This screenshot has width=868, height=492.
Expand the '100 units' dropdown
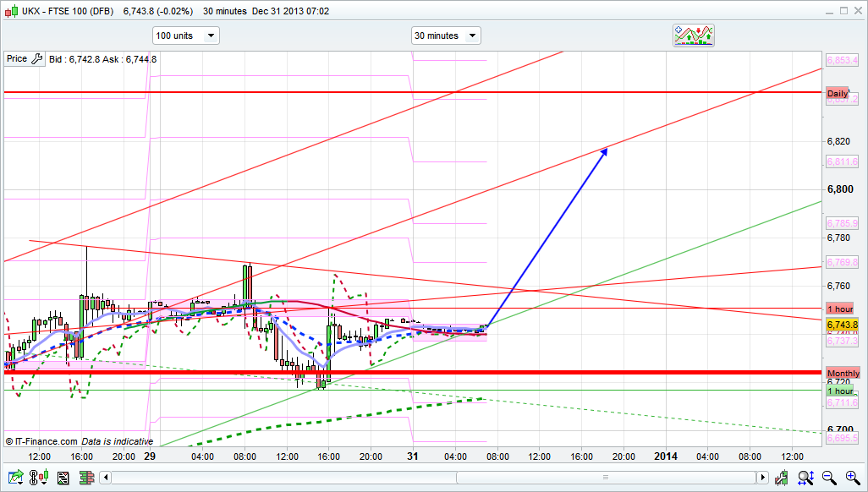pos(185,36)
